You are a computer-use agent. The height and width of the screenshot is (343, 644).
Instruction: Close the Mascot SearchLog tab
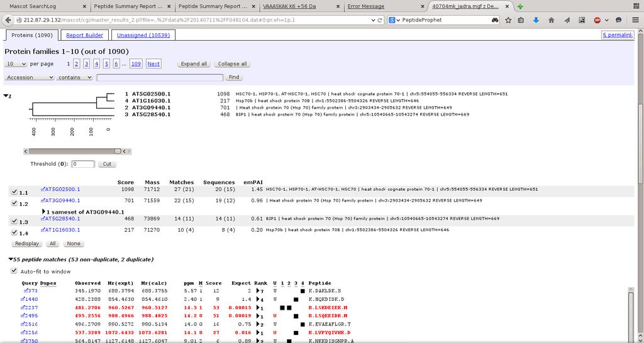(84, 6)
